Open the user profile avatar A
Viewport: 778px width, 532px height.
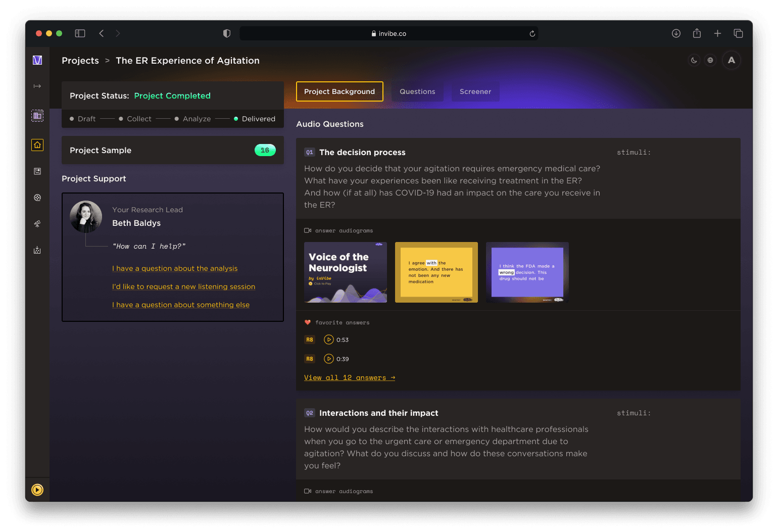[732, 60]
